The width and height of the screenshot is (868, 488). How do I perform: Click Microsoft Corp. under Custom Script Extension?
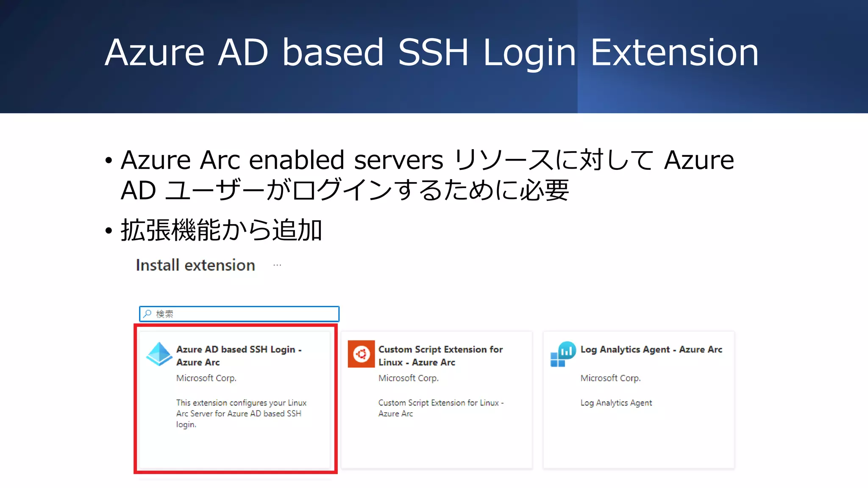(409, 378)
